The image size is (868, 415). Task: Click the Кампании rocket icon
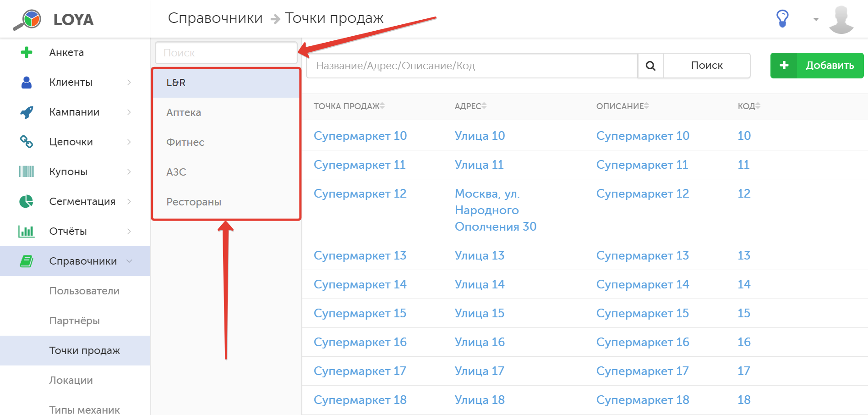click(27, 112)
